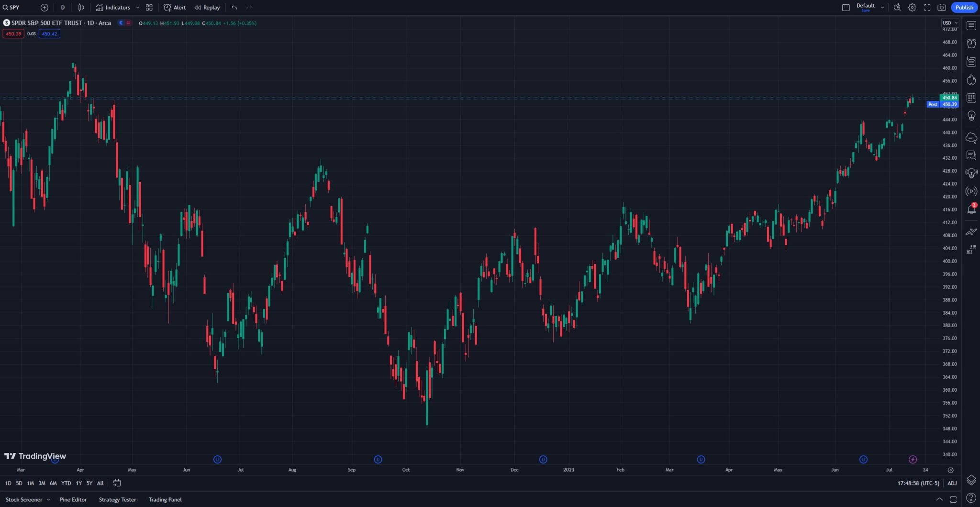Open the economic Calendar panel
Viewport: 980px width, 507px height.
[x=971, y=98]
